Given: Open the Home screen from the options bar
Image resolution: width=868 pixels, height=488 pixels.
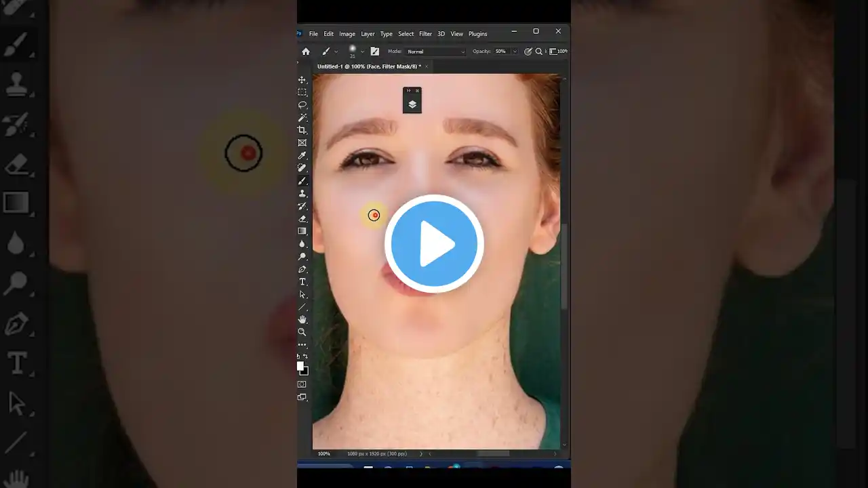Looking at the screenshot, I should click(x=305, y=51).
